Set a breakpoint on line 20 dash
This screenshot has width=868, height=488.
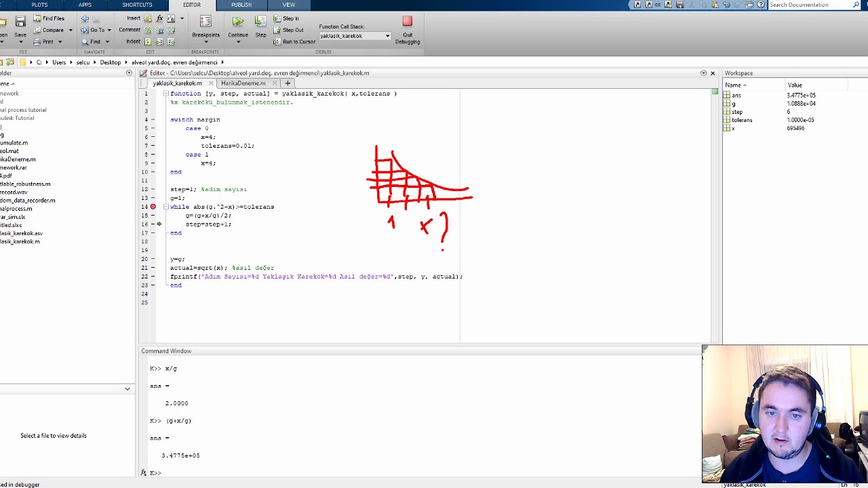153,259
